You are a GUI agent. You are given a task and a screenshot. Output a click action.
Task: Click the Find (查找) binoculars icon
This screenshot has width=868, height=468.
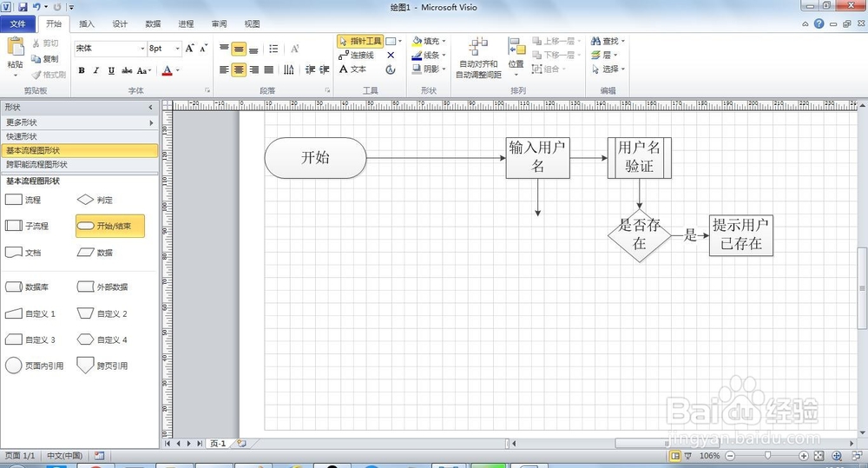[595, 41]
